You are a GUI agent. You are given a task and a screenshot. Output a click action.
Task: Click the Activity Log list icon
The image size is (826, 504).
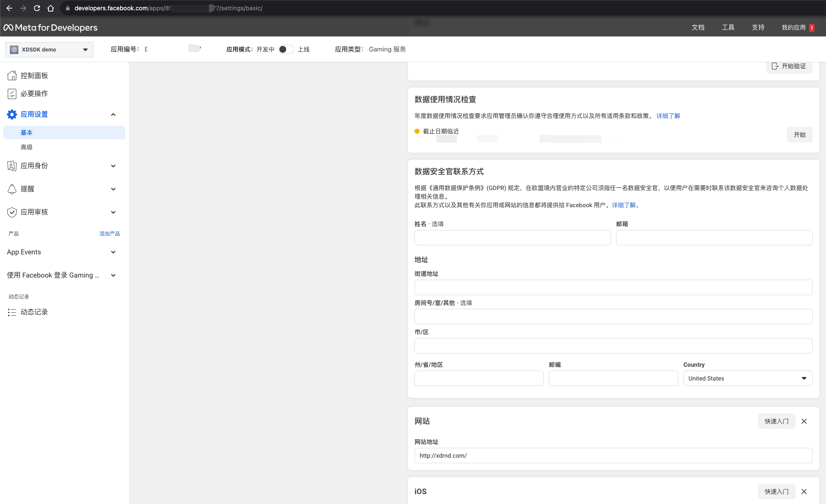(12, 312)
